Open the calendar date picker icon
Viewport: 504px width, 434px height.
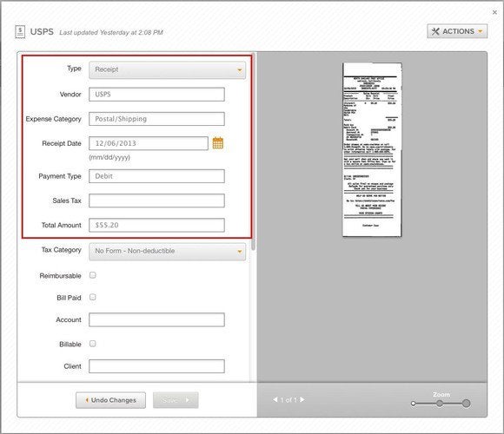point(218,143)
